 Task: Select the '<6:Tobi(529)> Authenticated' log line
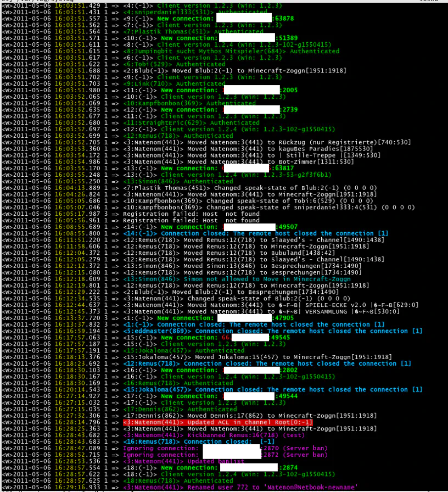174,64
